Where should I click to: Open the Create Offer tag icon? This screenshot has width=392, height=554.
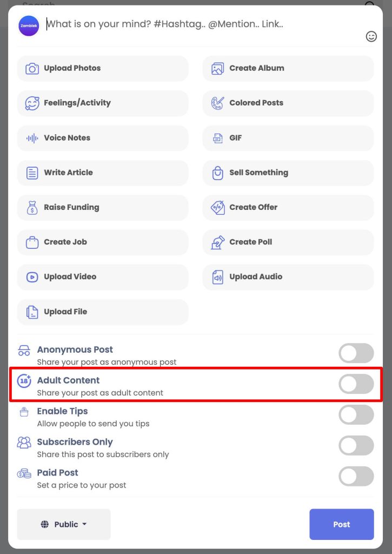217,207
